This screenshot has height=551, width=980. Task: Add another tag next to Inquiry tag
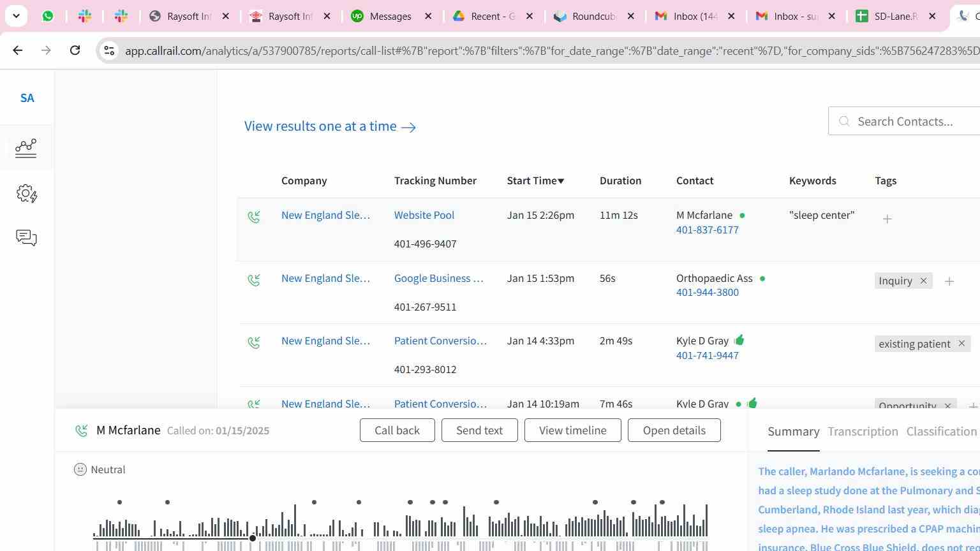[x=949, y=281]
